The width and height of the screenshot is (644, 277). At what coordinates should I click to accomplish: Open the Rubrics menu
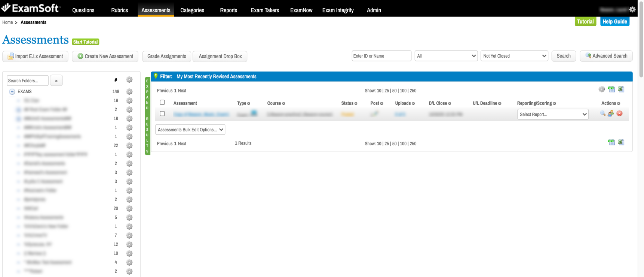point(120,10)
